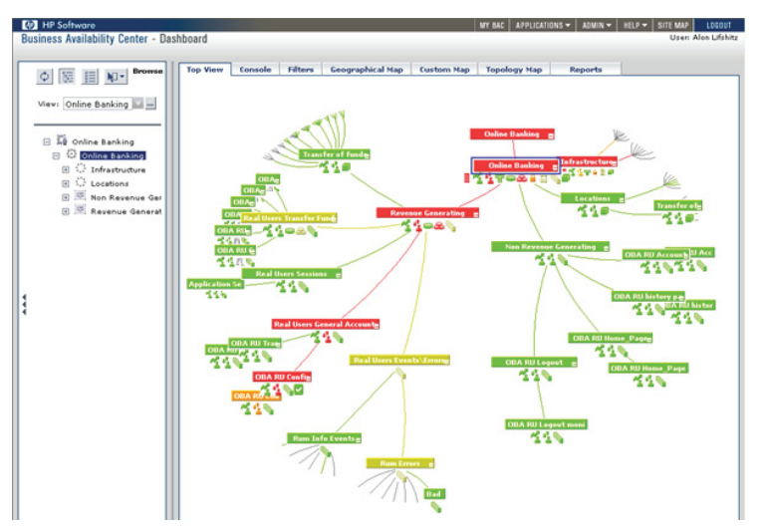This screenshot has height=532, width=762.
Task: Select the list view icon
Action: 90,77
